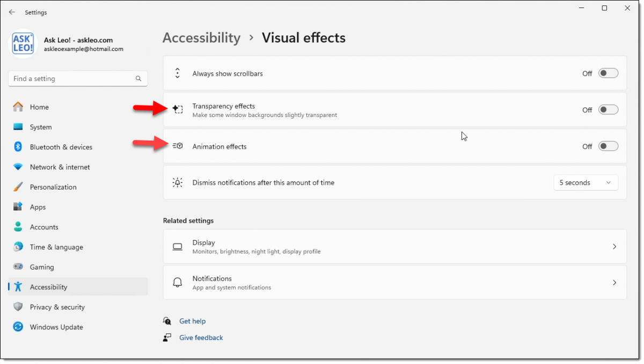The width and height of the screenshot is (644, 364).
Task: Click the Bluetooth & devices icon
Action: coord(18,147)
